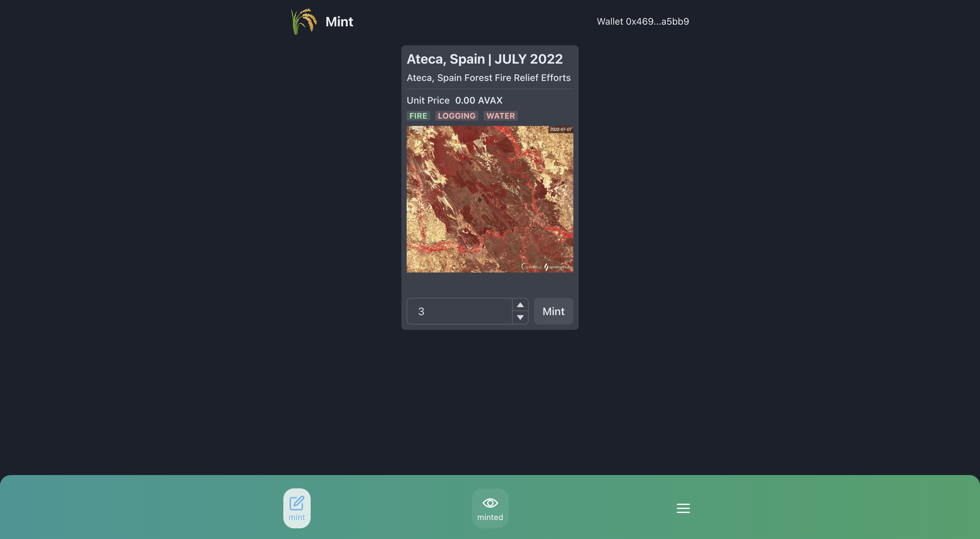This screenshot has width=980, height=539.
Task: Click the Ateca, Spain | JULY 2022 title
Action: pyautogui.click(x=484, y=59)
